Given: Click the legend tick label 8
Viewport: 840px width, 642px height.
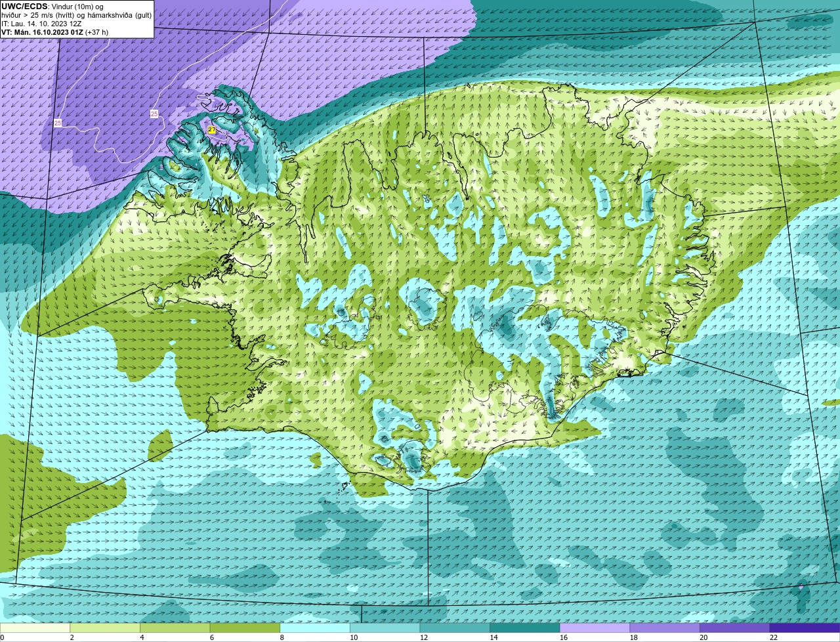Looking at the screenshot, I should [282, 637].
